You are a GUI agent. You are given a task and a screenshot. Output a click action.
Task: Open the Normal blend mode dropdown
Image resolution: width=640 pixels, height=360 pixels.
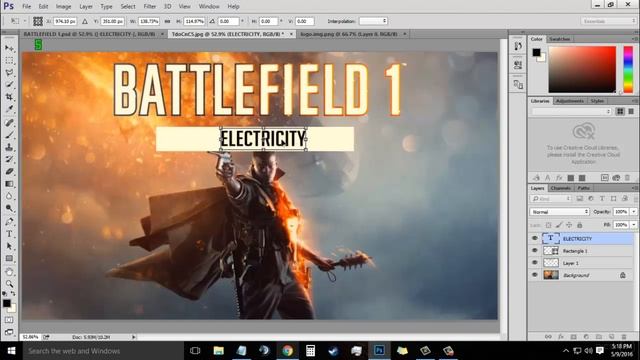560,212
